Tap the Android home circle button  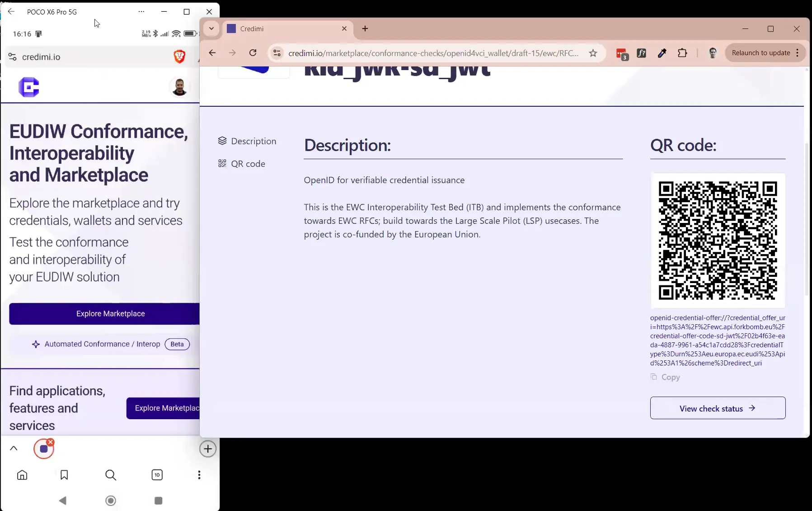click(x=111, y=501)
